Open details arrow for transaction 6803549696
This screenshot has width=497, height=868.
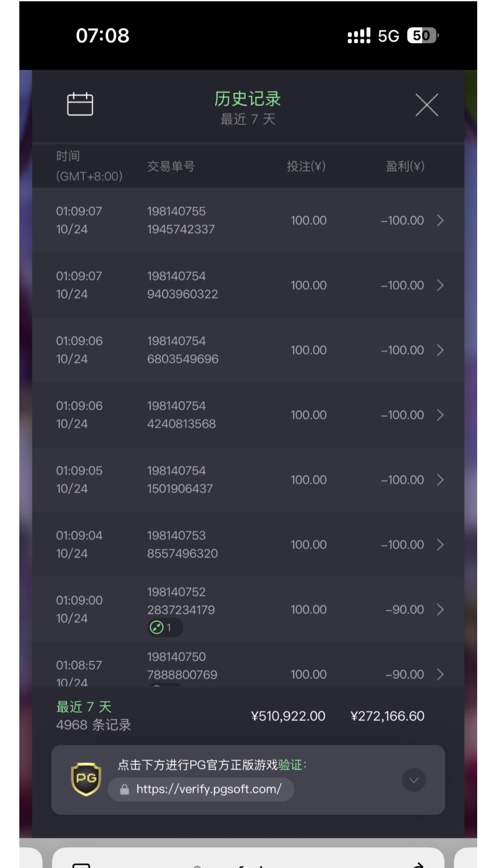pos(440,350)
